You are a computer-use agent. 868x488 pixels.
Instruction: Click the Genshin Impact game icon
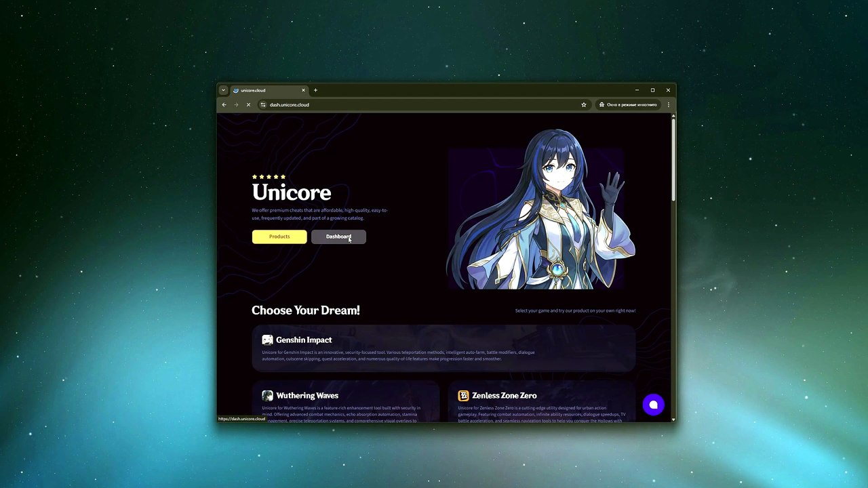click(267, 340)
